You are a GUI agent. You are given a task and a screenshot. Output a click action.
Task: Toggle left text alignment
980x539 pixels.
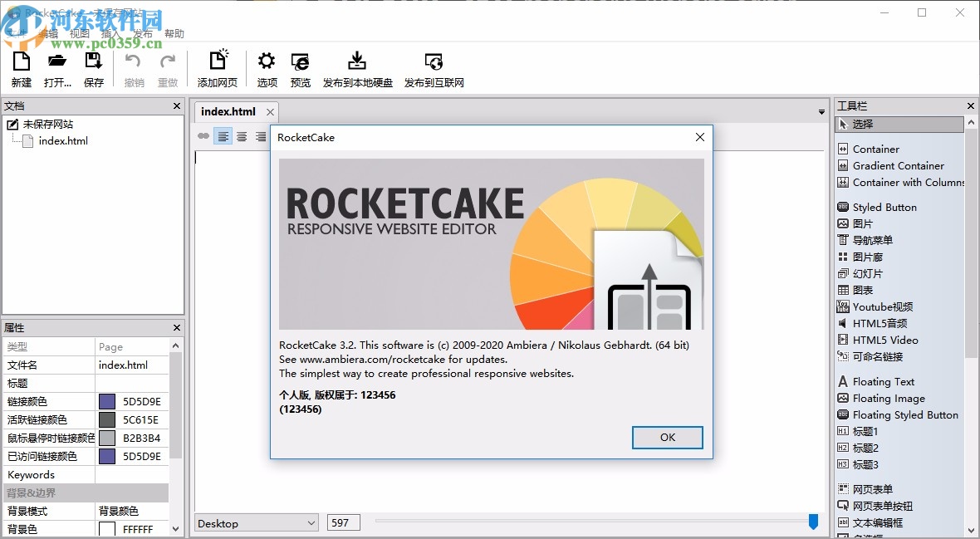(223, 136)
